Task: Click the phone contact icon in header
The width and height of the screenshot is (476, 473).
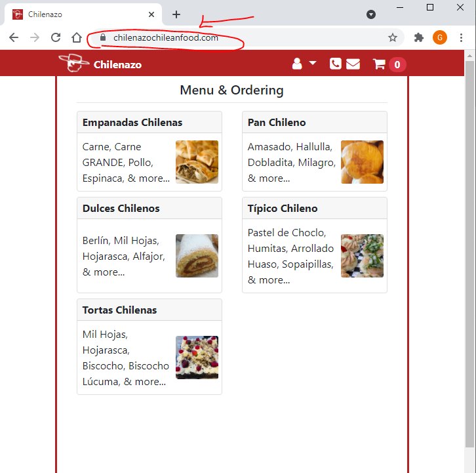Action: (335, 64)
